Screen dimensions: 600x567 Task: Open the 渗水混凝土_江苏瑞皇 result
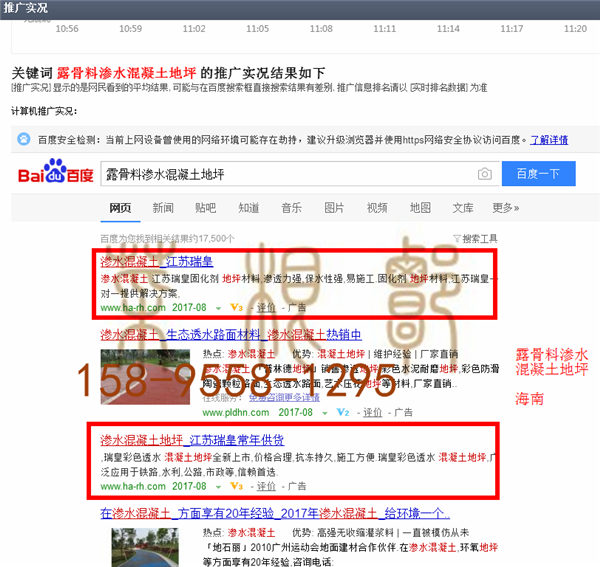[x=157, y=262]
